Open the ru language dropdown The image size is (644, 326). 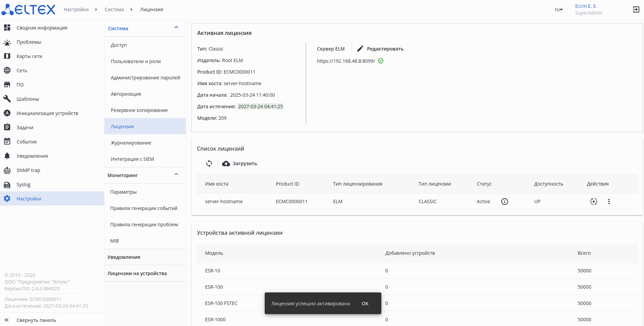(x=559, y=9)
